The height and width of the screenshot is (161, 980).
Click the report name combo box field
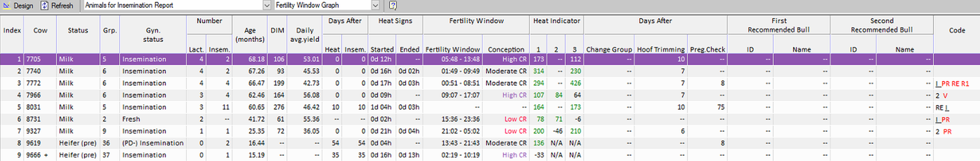pos(173,5)
